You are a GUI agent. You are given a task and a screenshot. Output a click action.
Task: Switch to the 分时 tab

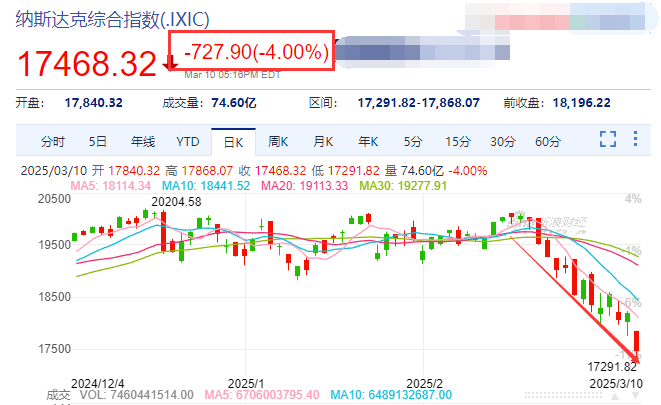pyautogui.click(x=53, y=142)
